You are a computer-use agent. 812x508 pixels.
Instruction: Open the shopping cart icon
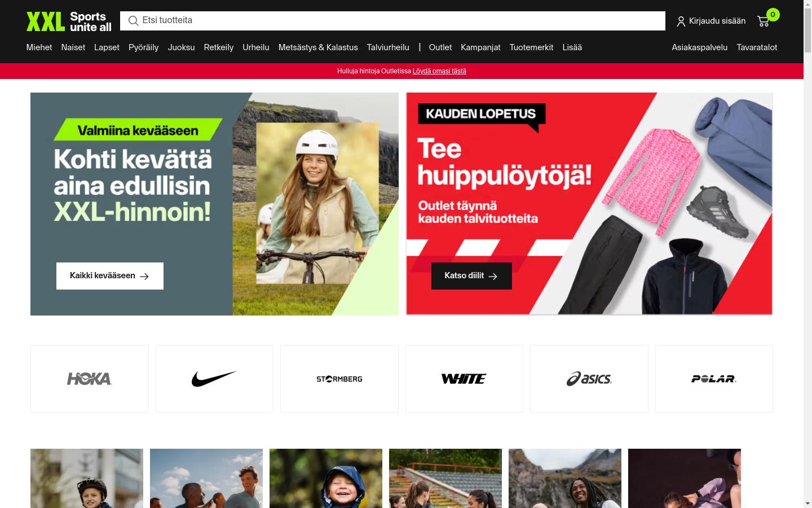click(764, 21)
